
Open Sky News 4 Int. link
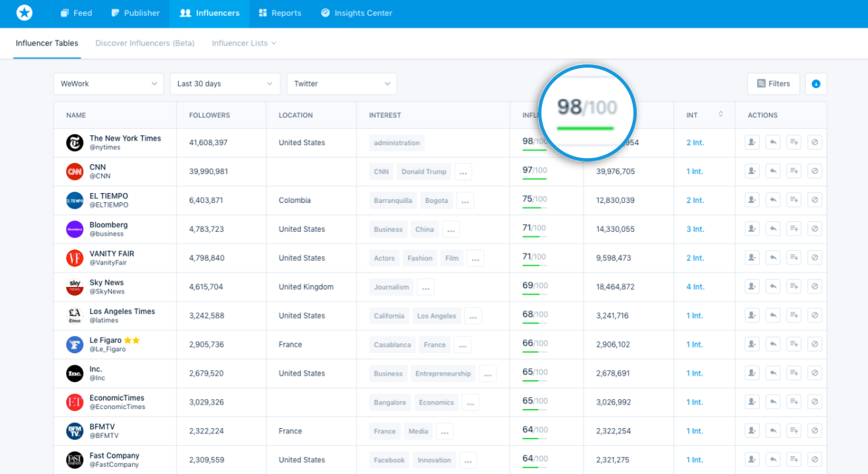click(695, 287)
